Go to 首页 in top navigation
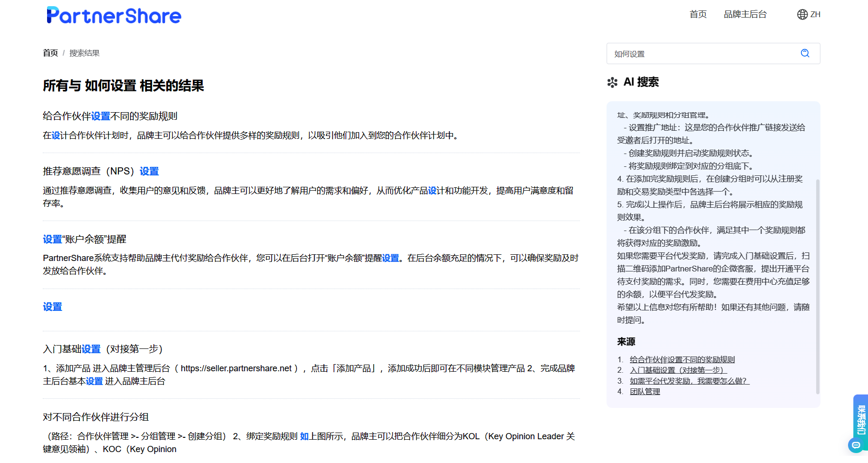 (698, 14)
